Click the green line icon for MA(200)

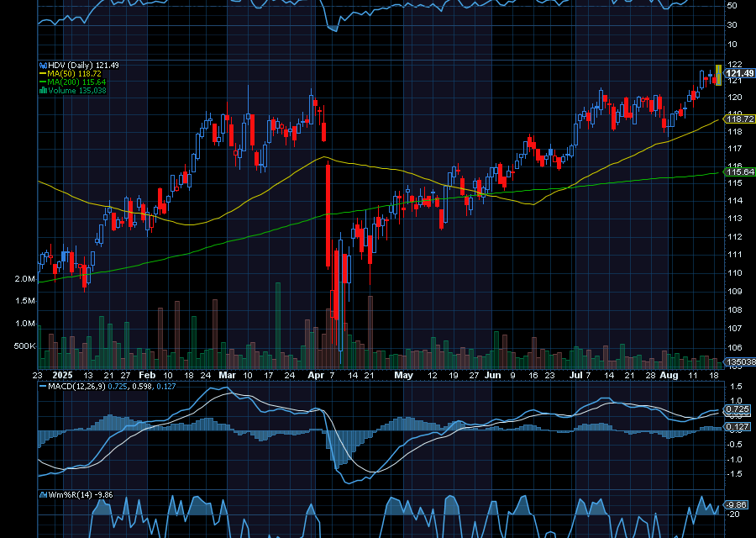point(42,82)
